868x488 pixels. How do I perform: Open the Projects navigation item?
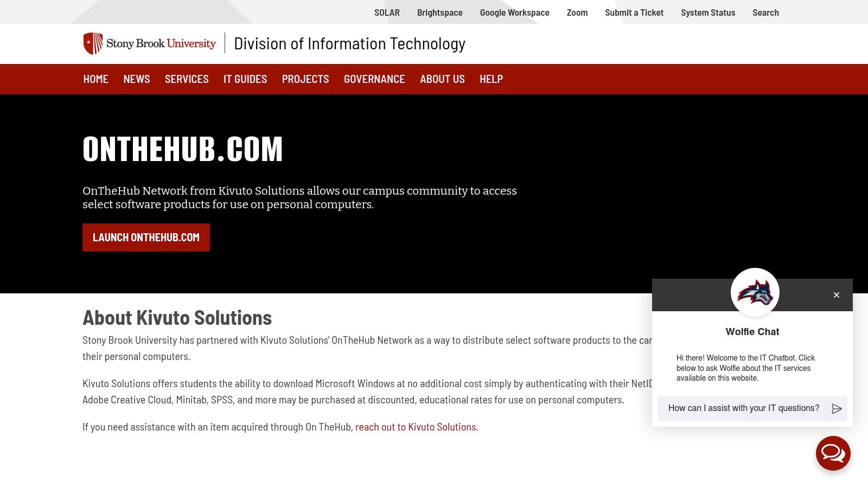click(x=305, y=79)
